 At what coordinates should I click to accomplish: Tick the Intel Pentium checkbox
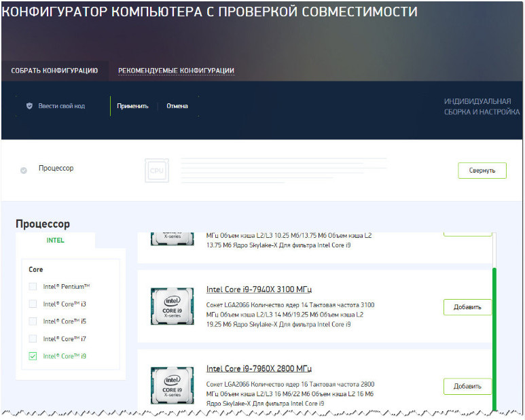point(33,287)
